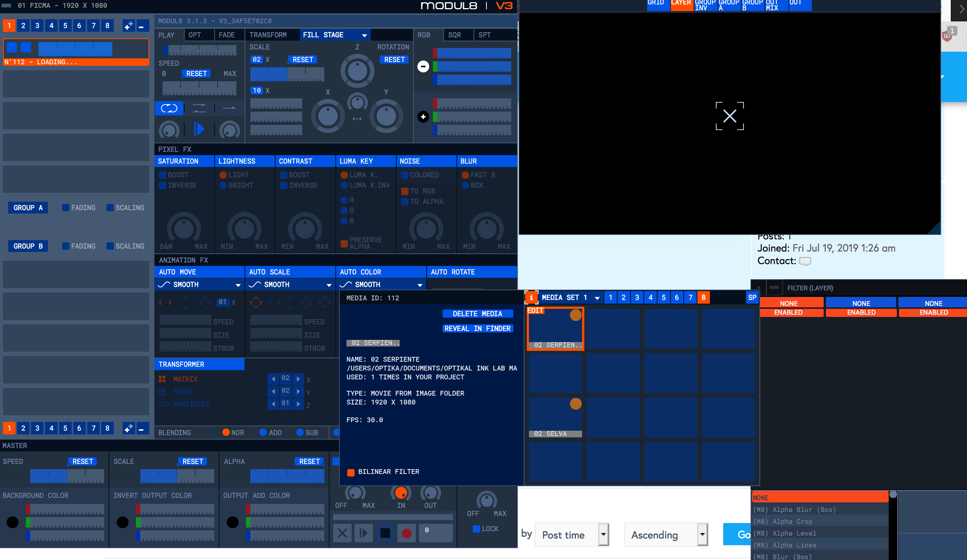This screenshot has height=560, width=967.
Task: Click the GROUP A button
Action: tap(28, 208)
